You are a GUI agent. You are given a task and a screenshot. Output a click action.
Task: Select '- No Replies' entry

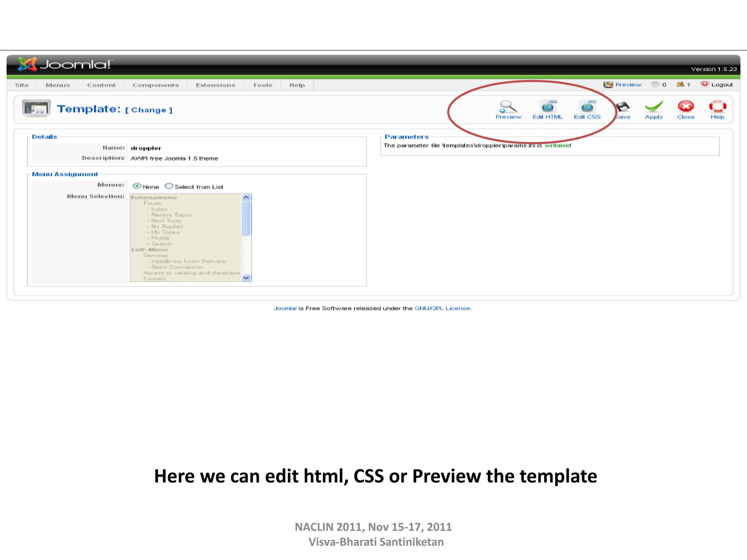165,227
